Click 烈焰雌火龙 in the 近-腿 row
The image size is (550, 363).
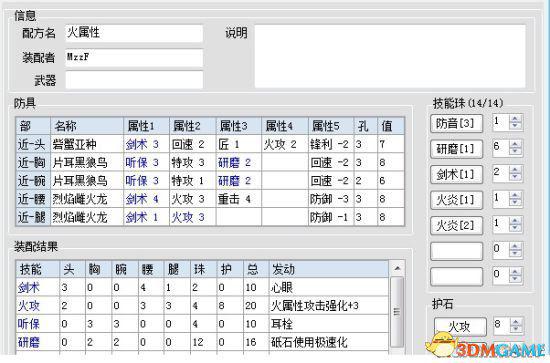click(87, 217)
